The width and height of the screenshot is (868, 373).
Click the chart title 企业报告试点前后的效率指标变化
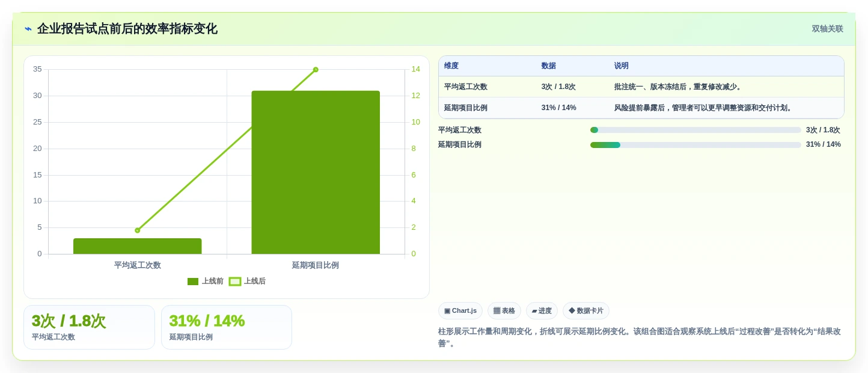pyautogui.click(x=127, y=29)
